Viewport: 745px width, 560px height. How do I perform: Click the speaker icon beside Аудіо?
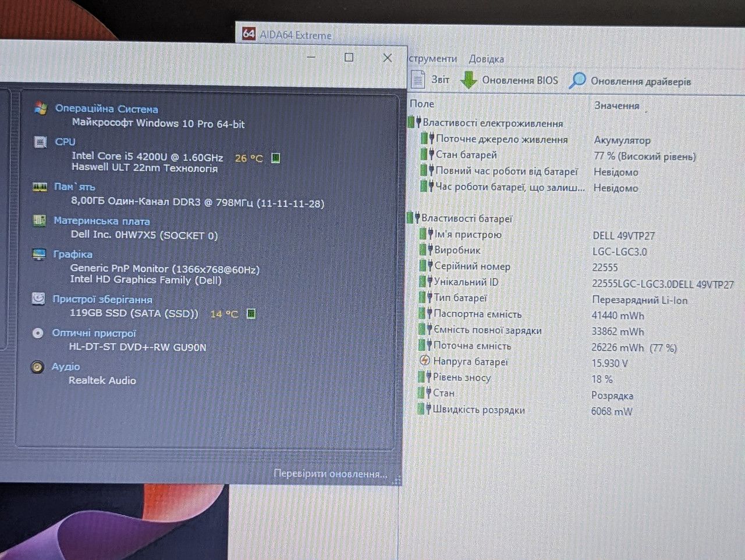point(37,367)
